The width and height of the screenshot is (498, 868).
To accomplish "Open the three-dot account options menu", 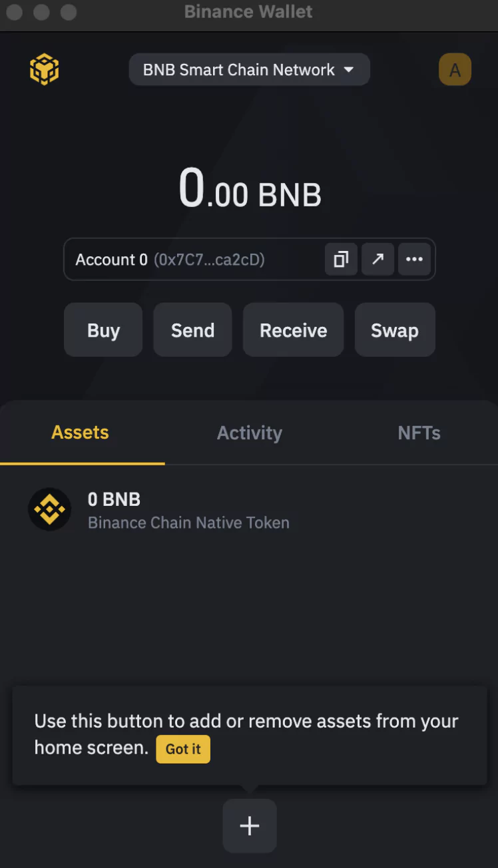I will pyautogui.click(x=414, y=259).
